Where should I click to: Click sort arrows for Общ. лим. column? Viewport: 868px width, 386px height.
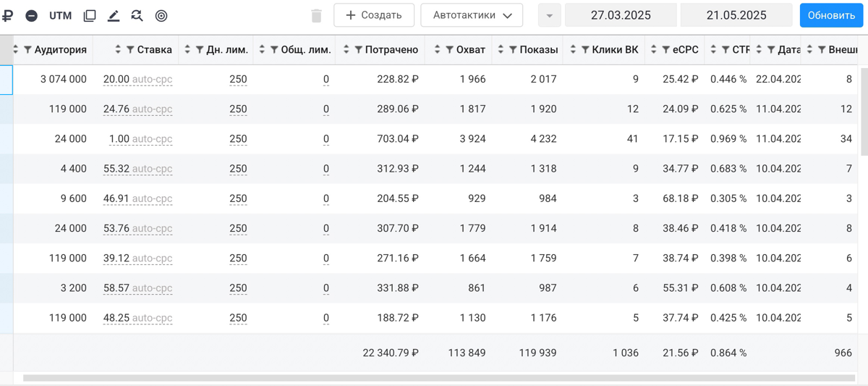(x=262, y=50)
